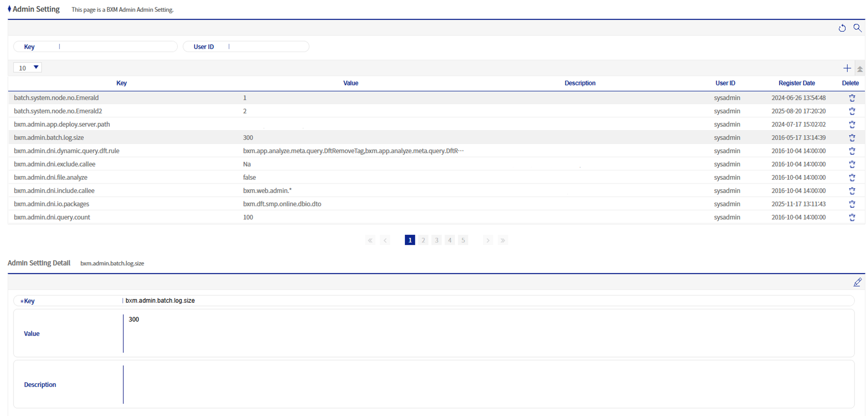
Task: Collapse the list with the up-arrow icon
Action: (860, 69)
